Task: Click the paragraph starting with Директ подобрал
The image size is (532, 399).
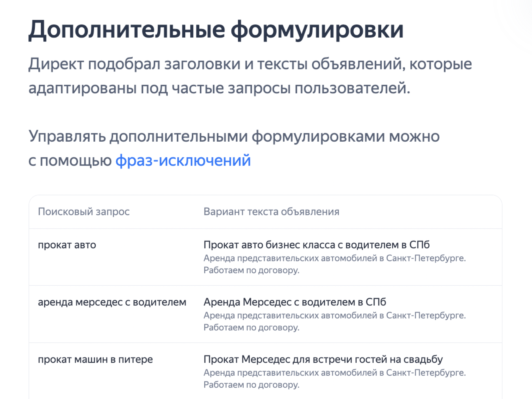Action: point(250,64)
